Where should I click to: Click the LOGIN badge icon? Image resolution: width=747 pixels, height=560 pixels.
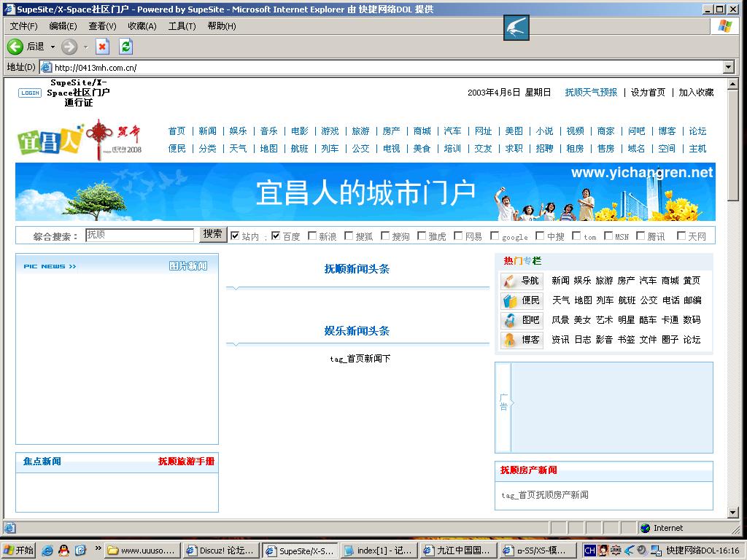(x=30, y=93)
